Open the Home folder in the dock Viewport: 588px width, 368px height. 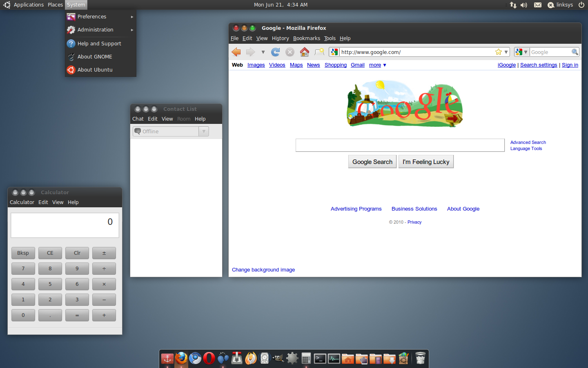click(x=348, y=359)
